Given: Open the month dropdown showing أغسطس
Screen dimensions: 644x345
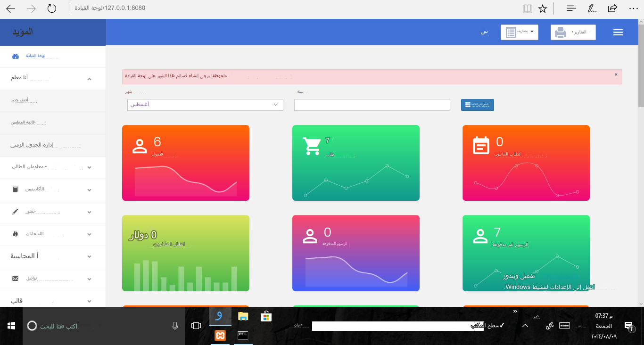Looking at the screenshot, I should pos(205,105).
